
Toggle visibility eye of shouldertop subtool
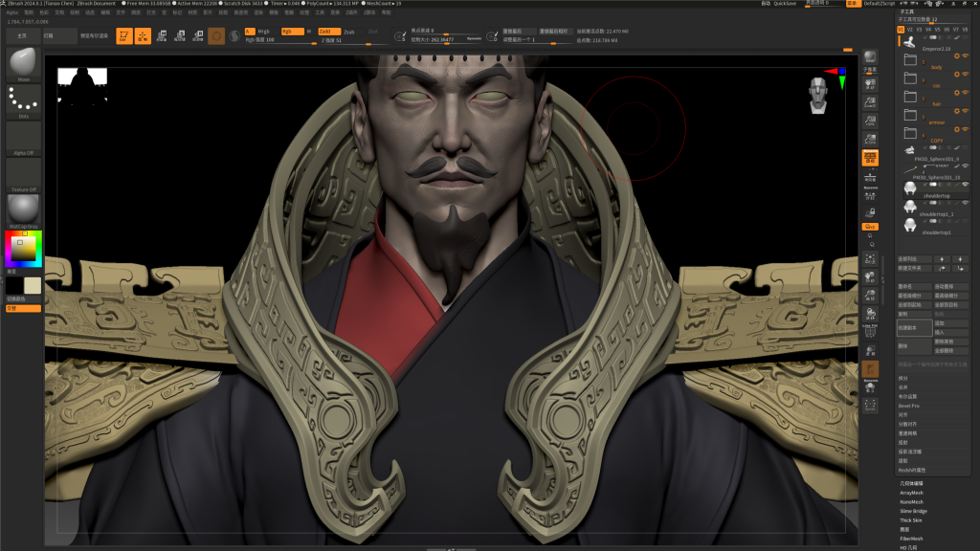966,185
